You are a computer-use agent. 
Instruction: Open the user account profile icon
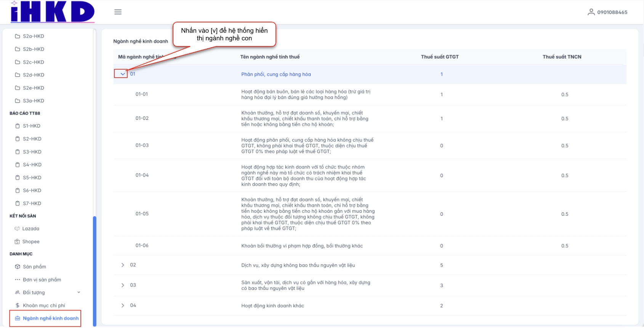591,12
